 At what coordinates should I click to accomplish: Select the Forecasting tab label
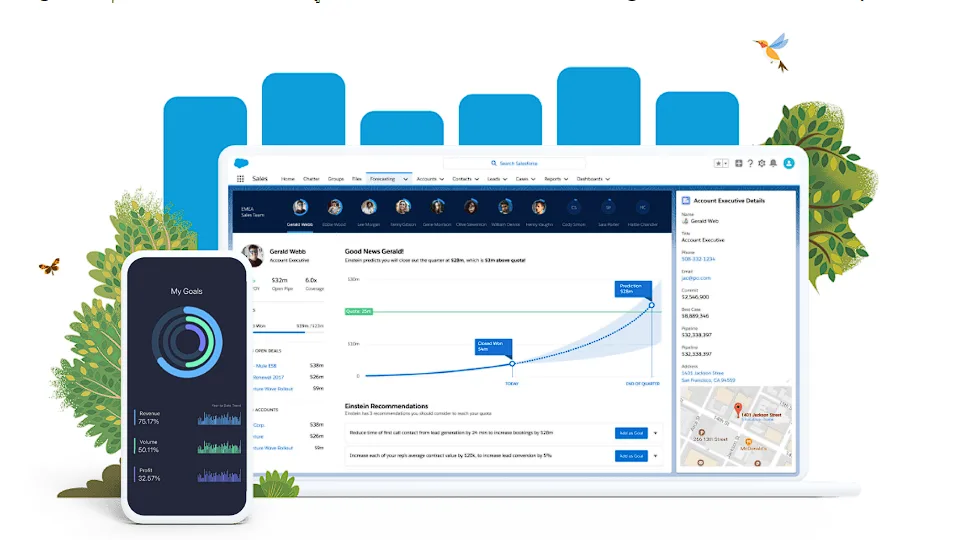pyautogui.click(x=382, y=179)
